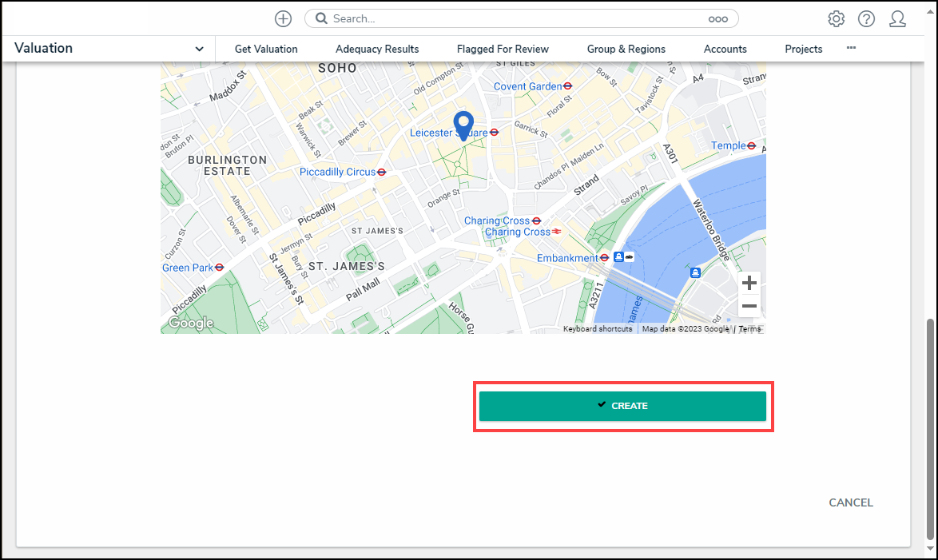Click the Covent Garden tube station icon
The image size is (938, 560).
tap(568, 86)
